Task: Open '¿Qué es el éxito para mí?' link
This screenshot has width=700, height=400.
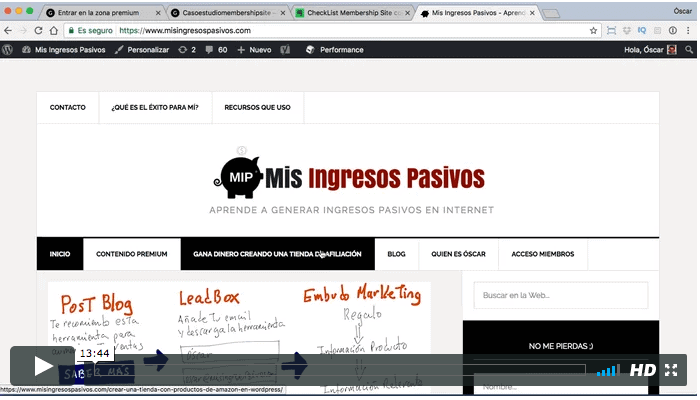Action: pyautogui.click(x=155, y=107)
